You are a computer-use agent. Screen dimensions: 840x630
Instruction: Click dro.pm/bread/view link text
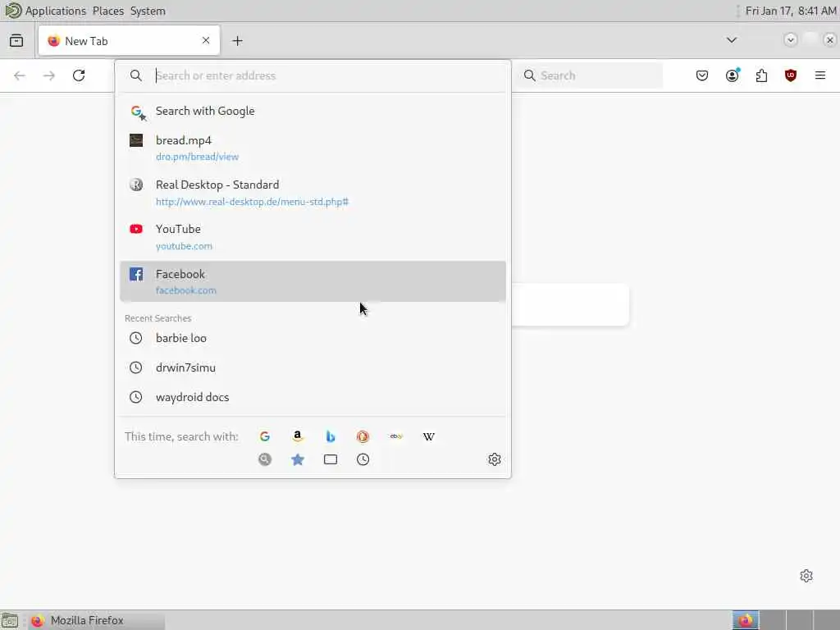tap(197, 157)
